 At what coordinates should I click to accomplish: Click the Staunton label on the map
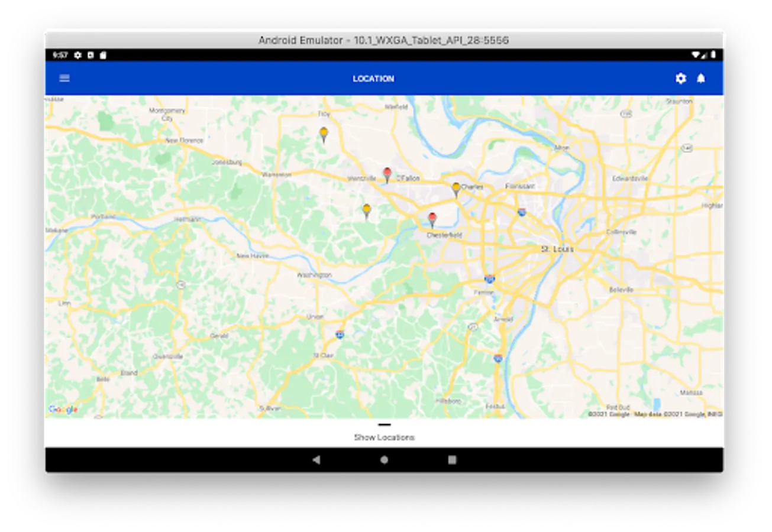(679, 101)
